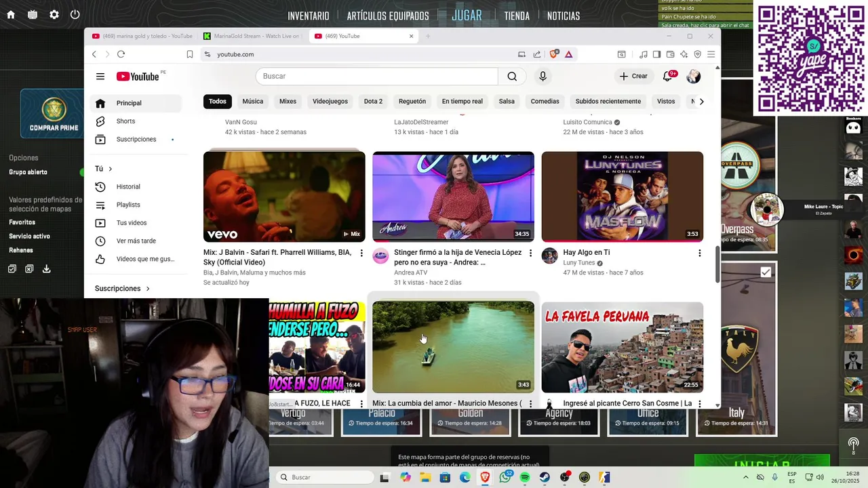Click the select-all checkbox icon under Rehenes
This screenshot has height=488, width=868.
[12, 269]
